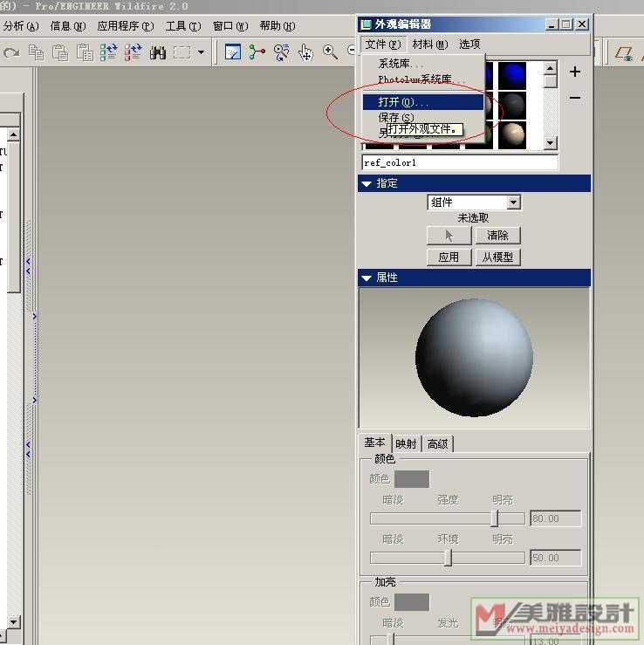
Task: Switch to the 基本 tab
Action: point(374,443)
